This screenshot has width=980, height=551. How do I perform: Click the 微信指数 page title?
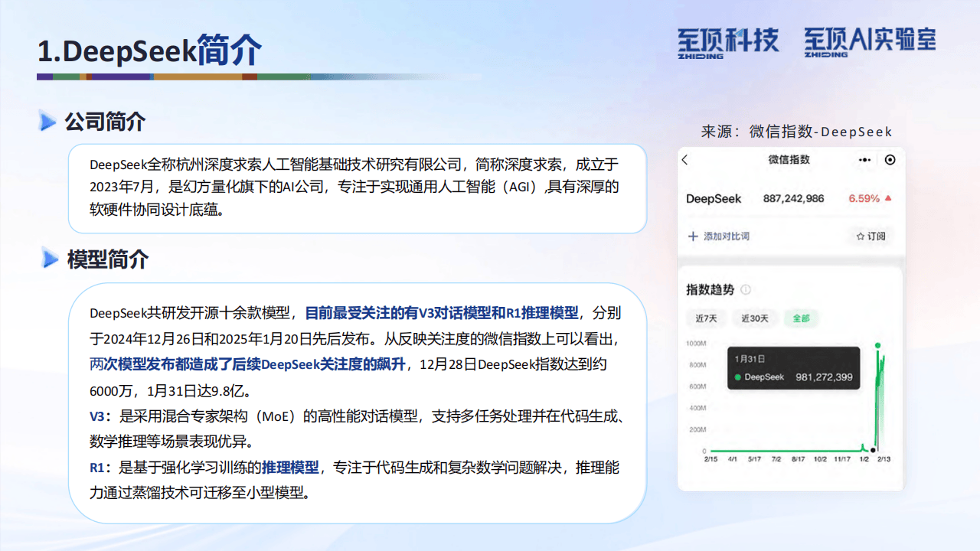coord(789,160)
